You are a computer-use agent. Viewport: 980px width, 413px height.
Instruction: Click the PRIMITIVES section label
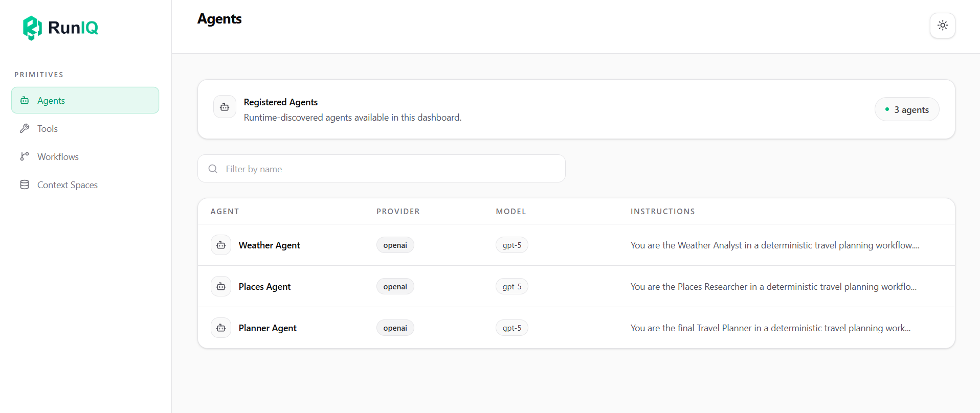coord(39,75)
